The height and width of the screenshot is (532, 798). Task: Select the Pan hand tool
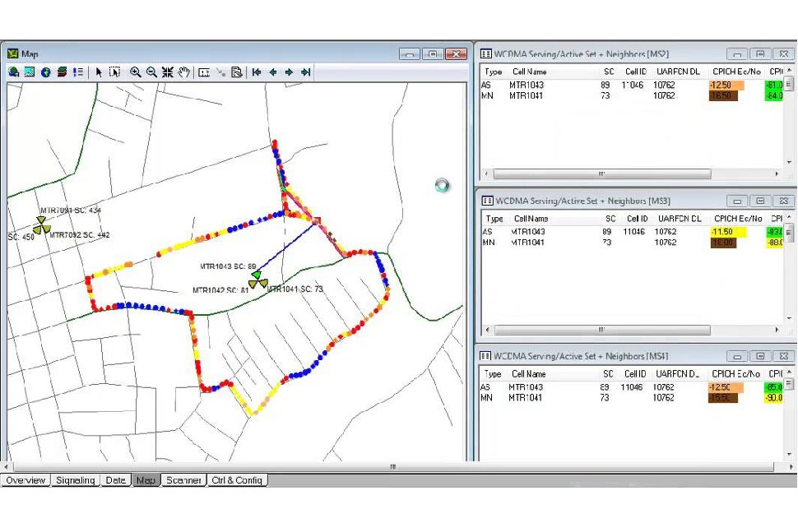click(185, 72)
